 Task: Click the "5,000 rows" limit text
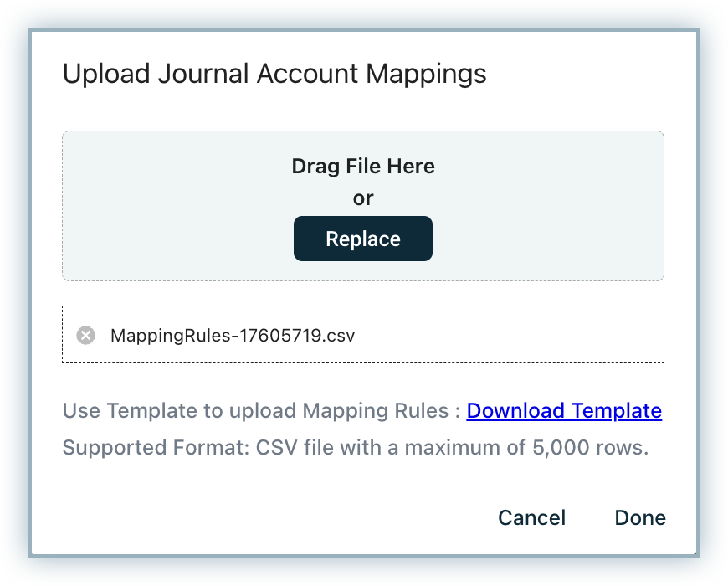(x=590, y=448)
